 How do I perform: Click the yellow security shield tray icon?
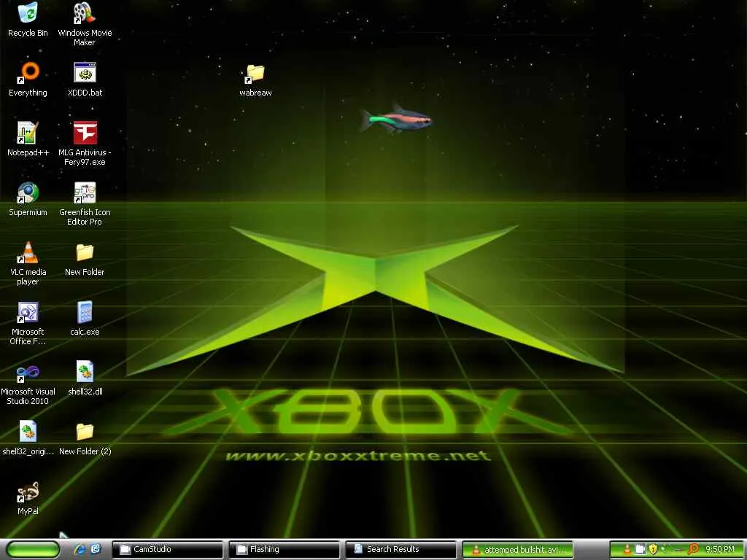tap(653, 550)
